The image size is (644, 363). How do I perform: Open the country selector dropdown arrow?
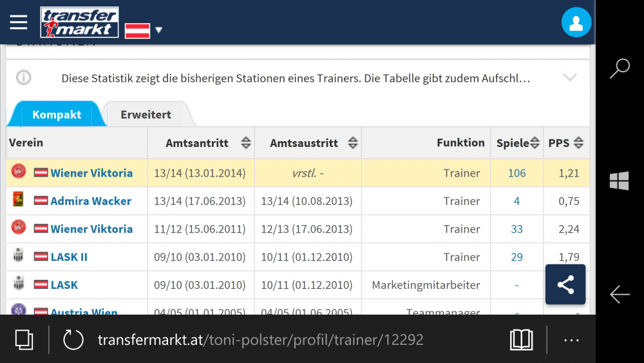(x=159, y=30)
